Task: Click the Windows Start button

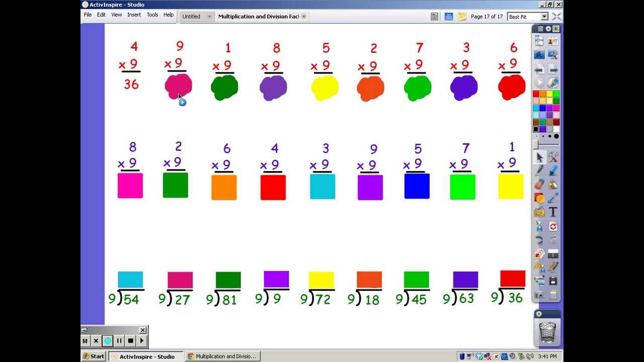Action: 94,356
